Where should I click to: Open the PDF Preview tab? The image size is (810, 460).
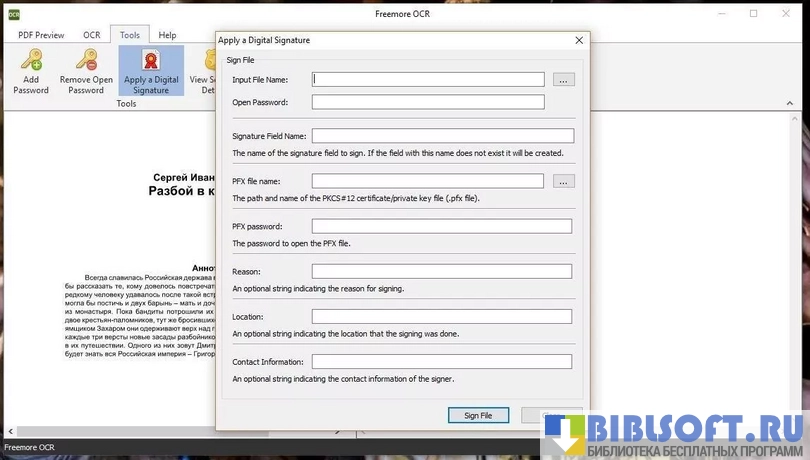pos(41,35)
